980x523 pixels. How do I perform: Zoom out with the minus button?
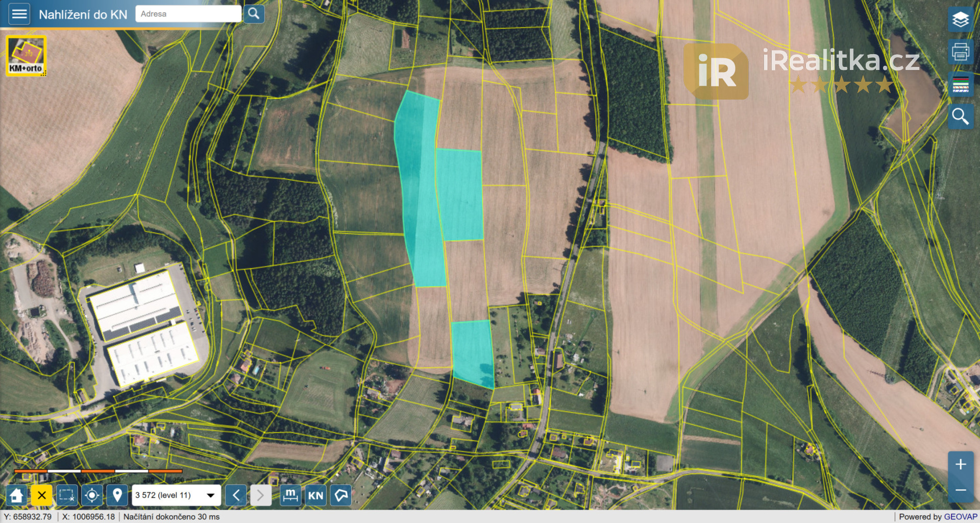960,490
